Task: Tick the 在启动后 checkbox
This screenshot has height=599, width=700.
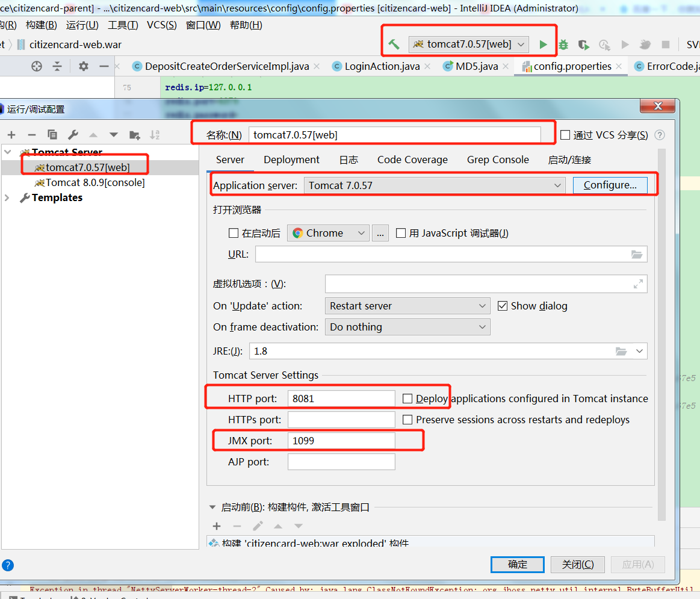Action: point(233,233)
